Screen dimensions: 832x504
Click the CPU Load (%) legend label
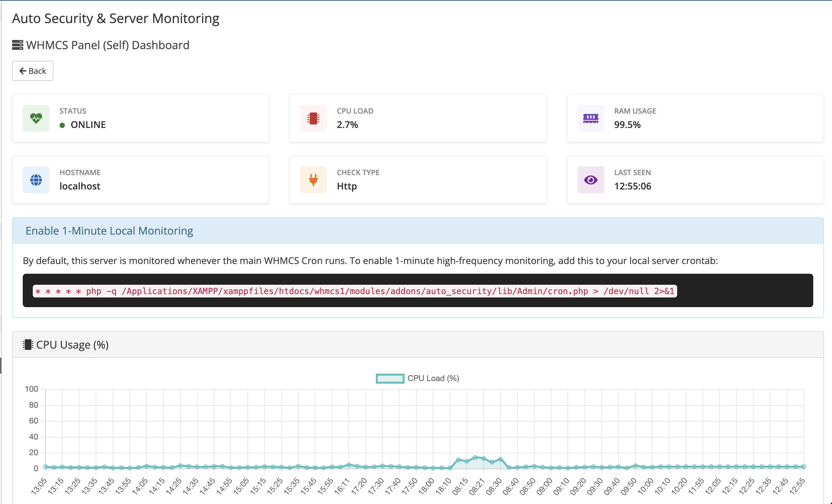433,378
